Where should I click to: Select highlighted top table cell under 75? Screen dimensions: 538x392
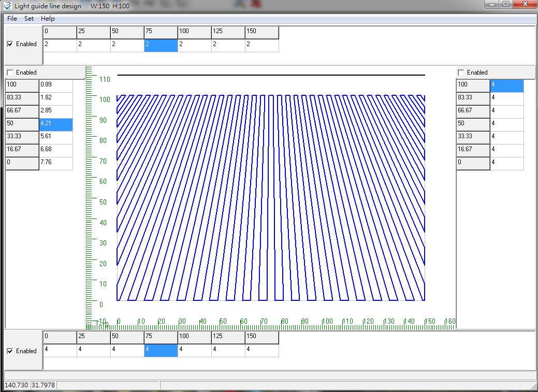[161, 45]
